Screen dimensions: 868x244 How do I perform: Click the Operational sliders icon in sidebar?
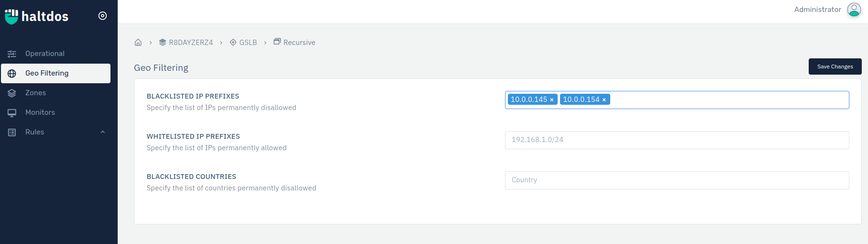tap(12, 54)
